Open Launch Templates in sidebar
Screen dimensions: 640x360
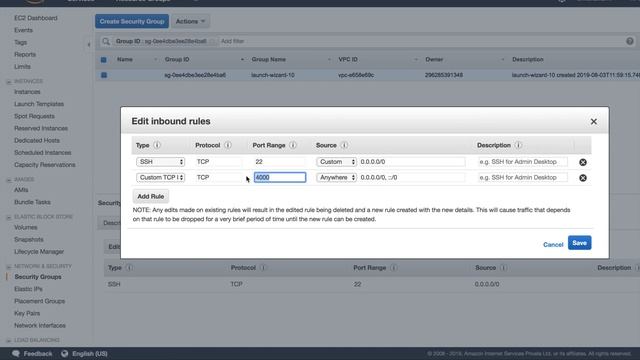pos(39,104)
